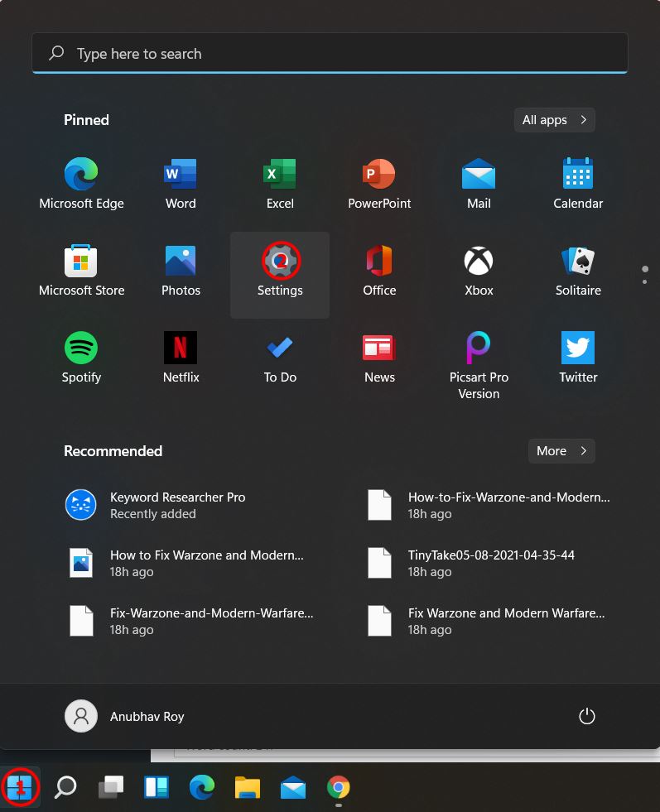
Task: Launch Netflix
Action: 181,358
